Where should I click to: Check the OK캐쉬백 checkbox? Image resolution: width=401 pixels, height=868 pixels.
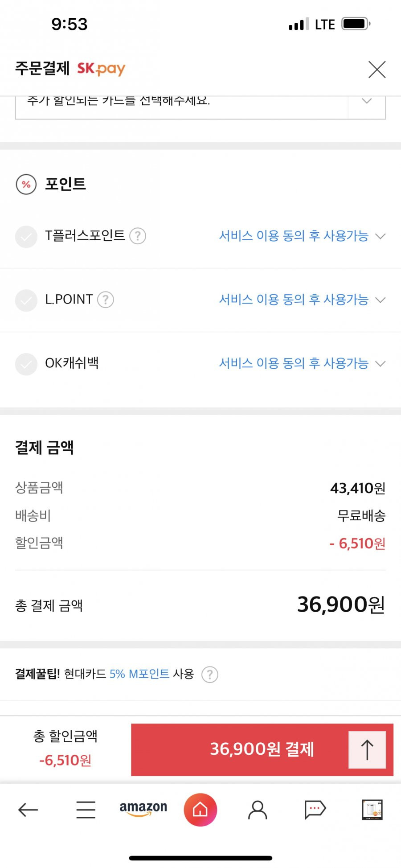[x=26, y=364]
